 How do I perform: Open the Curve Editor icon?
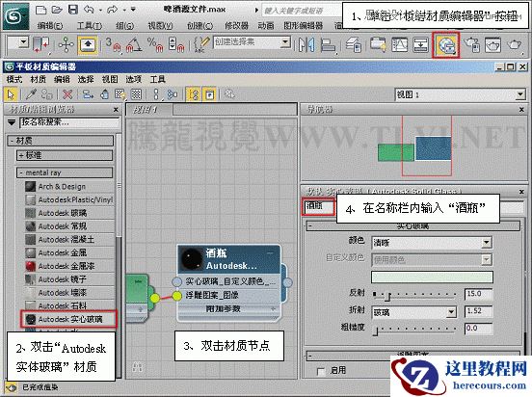click(x=399, y=44)
